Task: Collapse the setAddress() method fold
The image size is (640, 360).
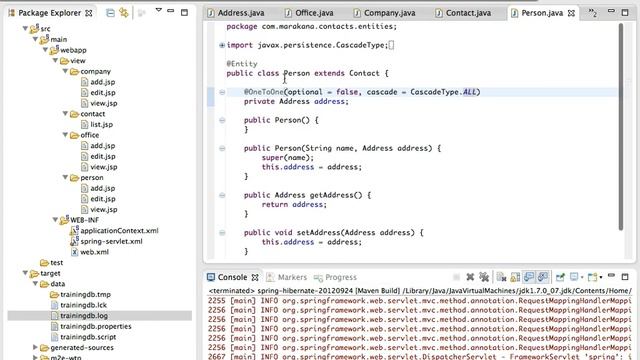Action: [x=222, y=233]
